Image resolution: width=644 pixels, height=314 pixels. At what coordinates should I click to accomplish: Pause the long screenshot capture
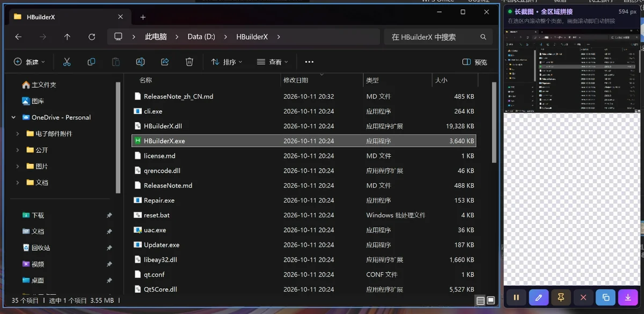pyautogui.click(x=516, y=297)
